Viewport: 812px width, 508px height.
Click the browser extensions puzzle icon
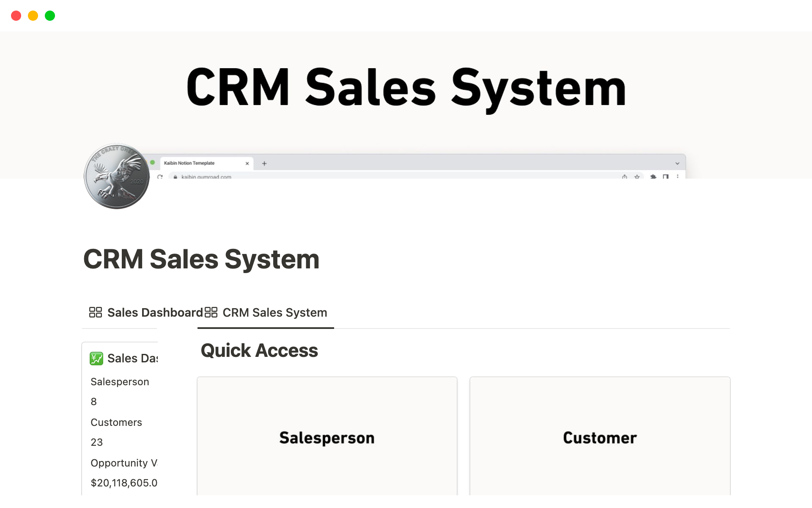tap(653, 177)
